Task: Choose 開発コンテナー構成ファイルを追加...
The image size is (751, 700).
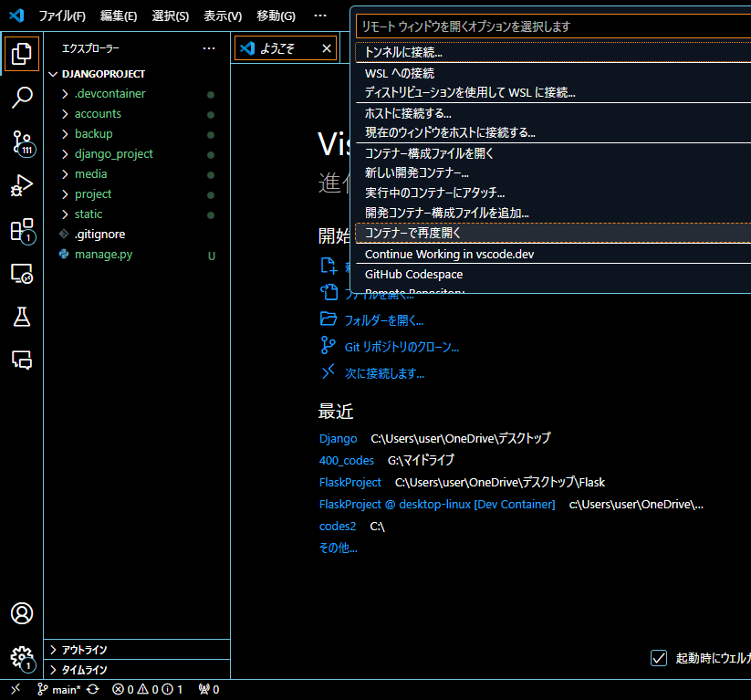Action: [x=553, y=213]
